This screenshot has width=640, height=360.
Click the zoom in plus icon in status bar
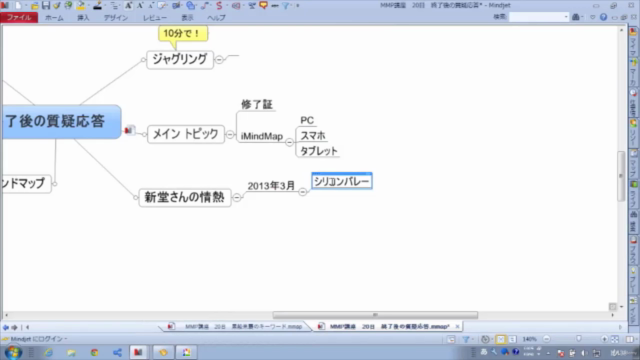point(604,339)
